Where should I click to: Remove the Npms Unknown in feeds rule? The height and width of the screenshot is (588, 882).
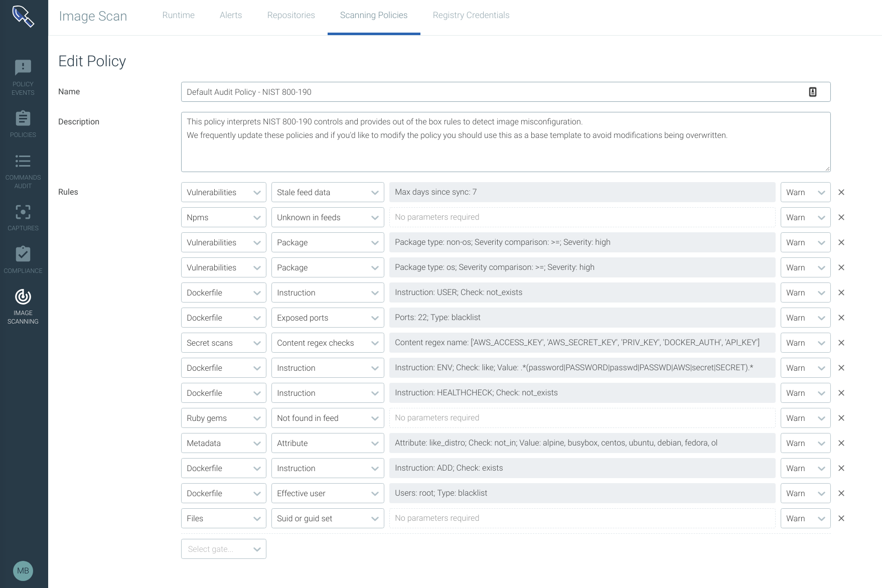pos(841,217)
